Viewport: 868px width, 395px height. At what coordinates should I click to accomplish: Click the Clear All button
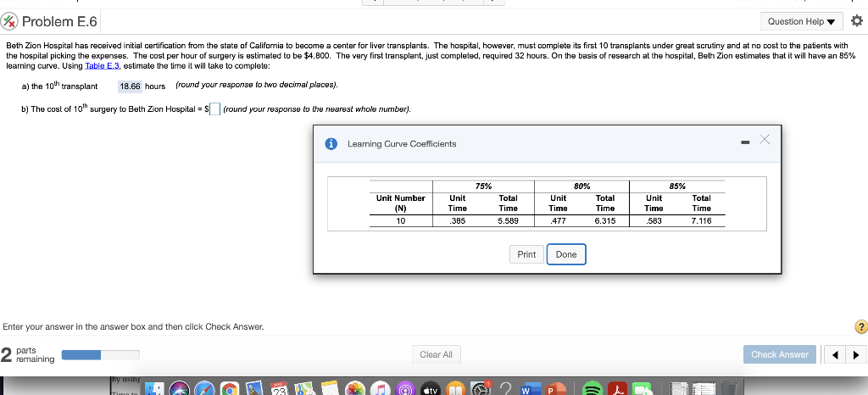(437, 354)
